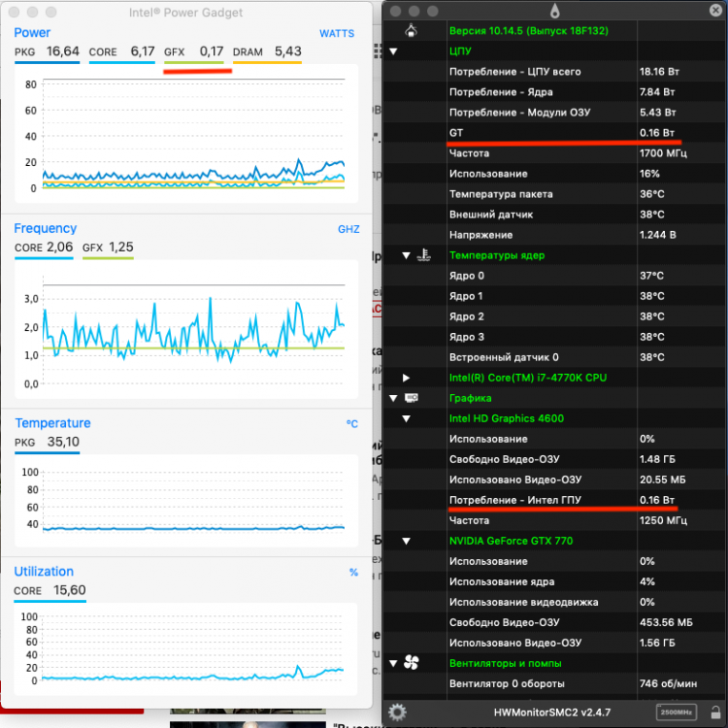Select the Использование видеодвижка row

click(x=555, y=602)
